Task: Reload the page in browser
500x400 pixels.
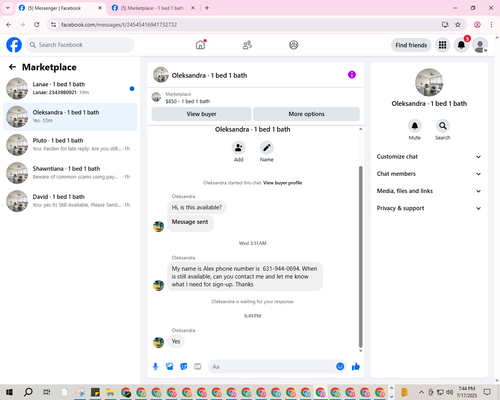Action: (37, 25)
